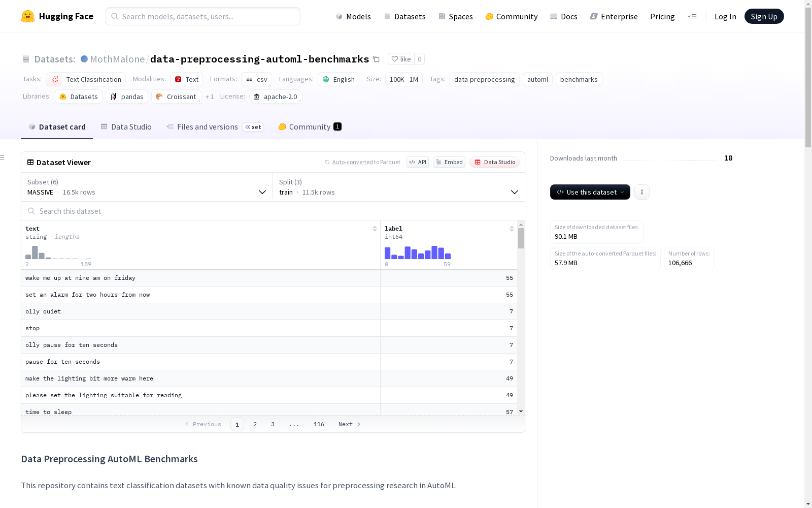Sort the label column using its sort icon

pos(512,229)
